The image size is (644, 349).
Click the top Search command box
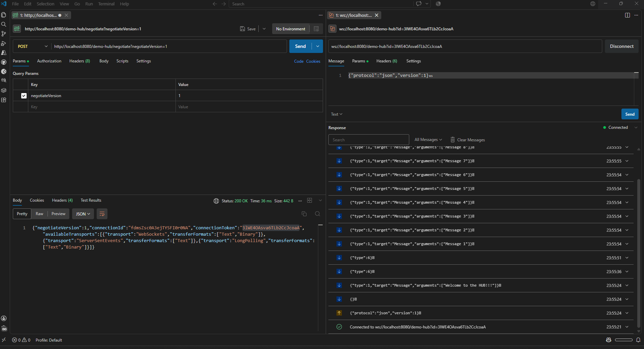point(322,4)
